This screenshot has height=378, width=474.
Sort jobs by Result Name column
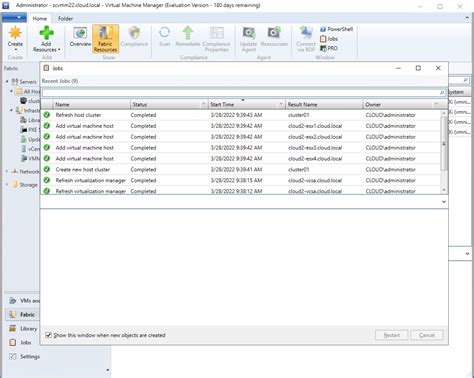tap(324, 104)
